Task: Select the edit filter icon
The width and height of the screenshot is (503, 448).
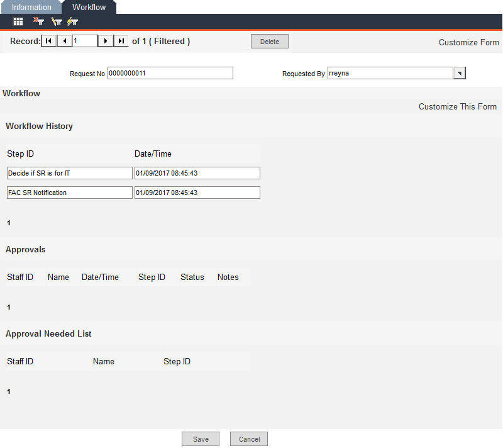Action: click(56, 21)
